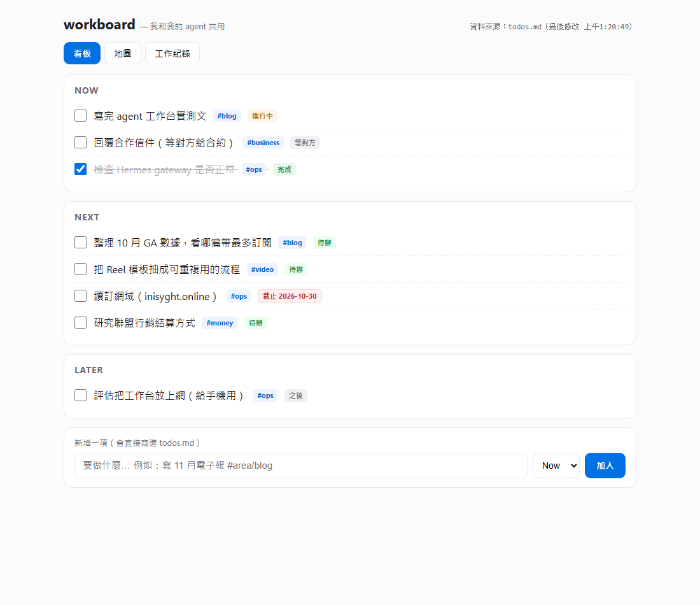700x605 pixels.
Task: Click the #ops tag on 評估把工作台 task
Action: (x=265, y=396)
